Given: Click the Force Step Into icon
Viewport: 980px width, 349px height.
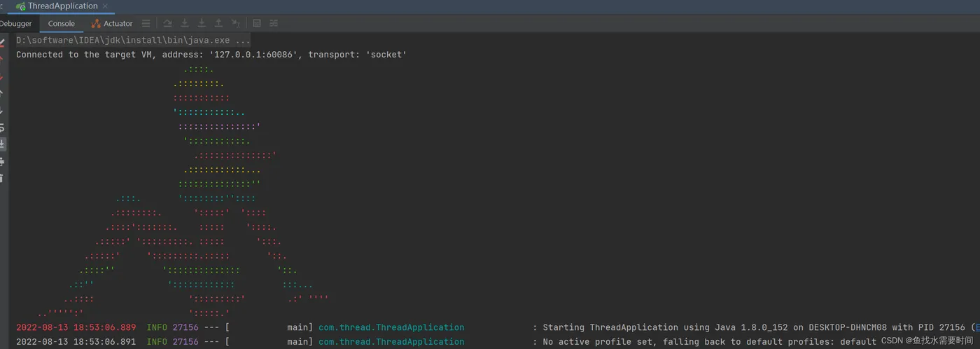Looking at the screenshot, I should (x=202, y=23).
